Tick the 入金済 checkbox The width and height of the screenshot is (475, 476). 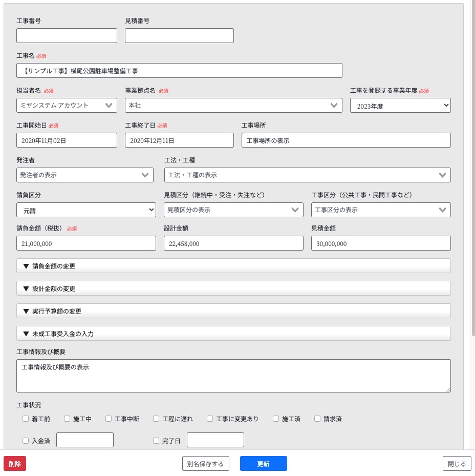[26, 441]
